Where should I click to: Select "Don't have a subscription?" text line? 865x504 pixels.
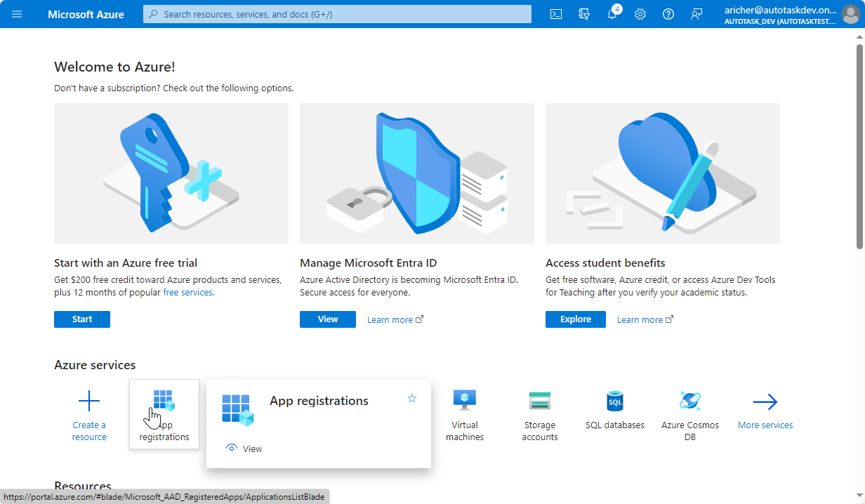pos(174,88)
